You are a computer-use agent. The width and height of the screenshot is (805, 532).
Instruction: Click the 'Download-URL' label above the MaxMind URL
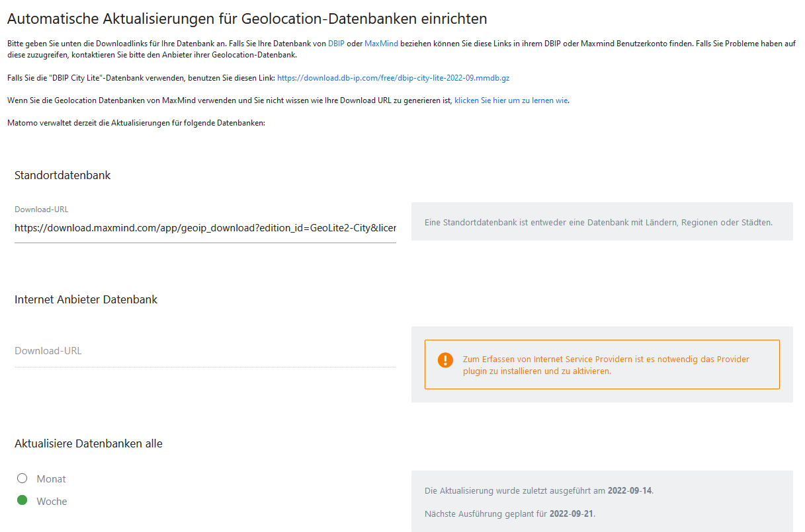tap(42, 209)
